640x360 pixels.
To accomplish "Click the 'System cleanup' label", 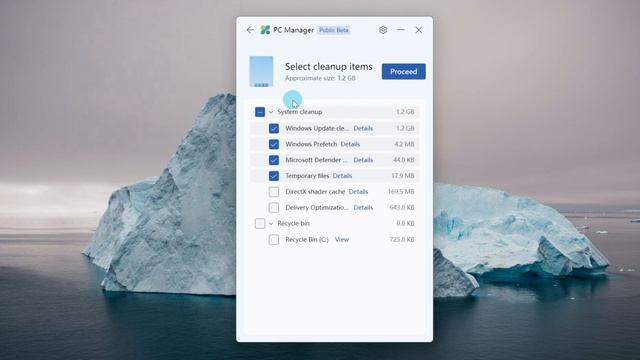I will [300, 112].
